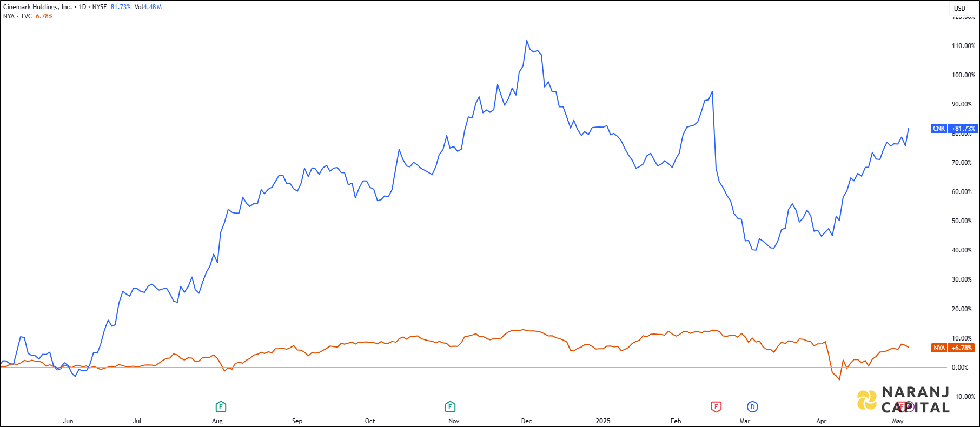Click the Mar label on the time axis

click(x=745, y=421)
